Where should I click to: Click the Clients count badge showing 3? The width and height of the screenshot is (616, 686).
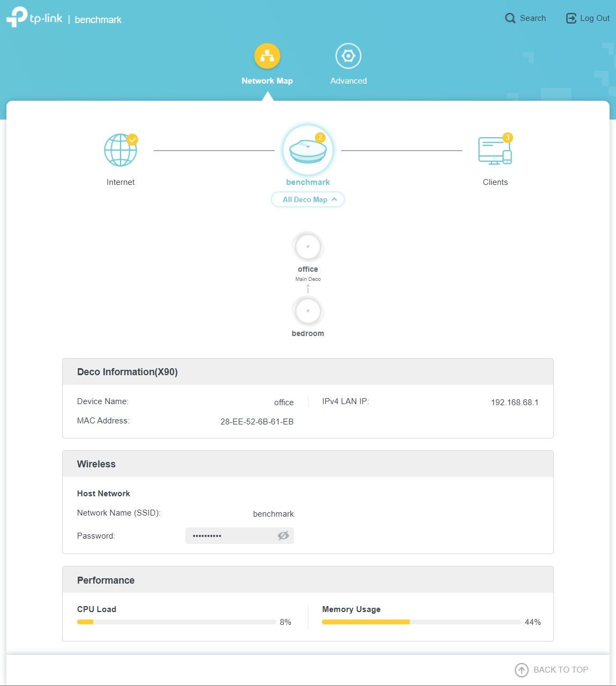(x=507, y=138)
